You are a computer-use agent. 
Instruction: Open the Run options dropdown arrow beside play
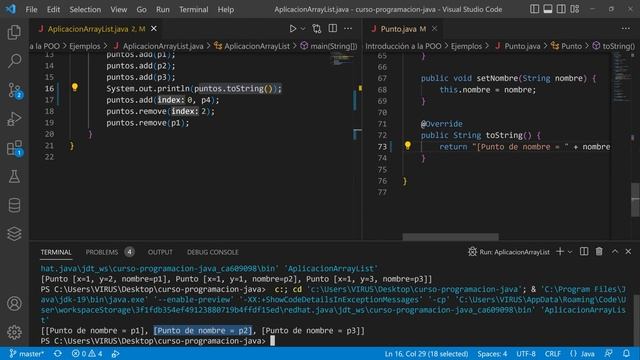(303, 29)
